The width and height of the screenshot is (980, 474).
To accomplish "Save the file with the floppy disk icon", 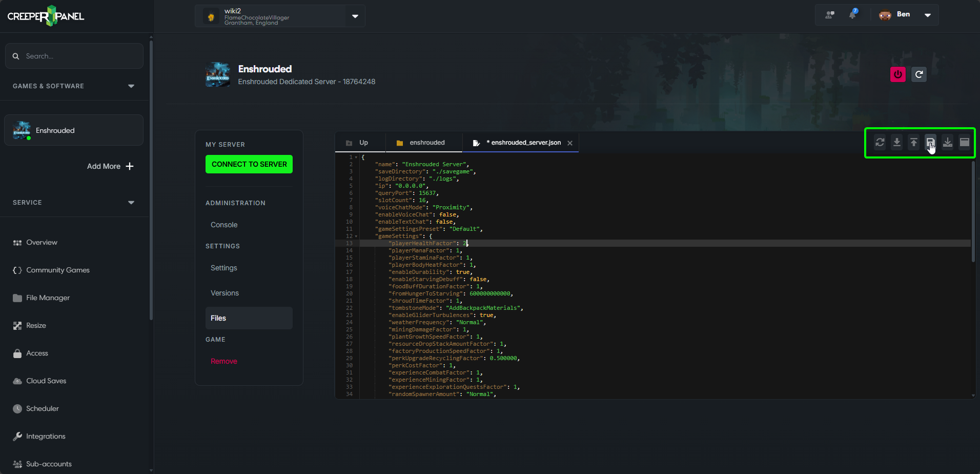I will (931, 143).
